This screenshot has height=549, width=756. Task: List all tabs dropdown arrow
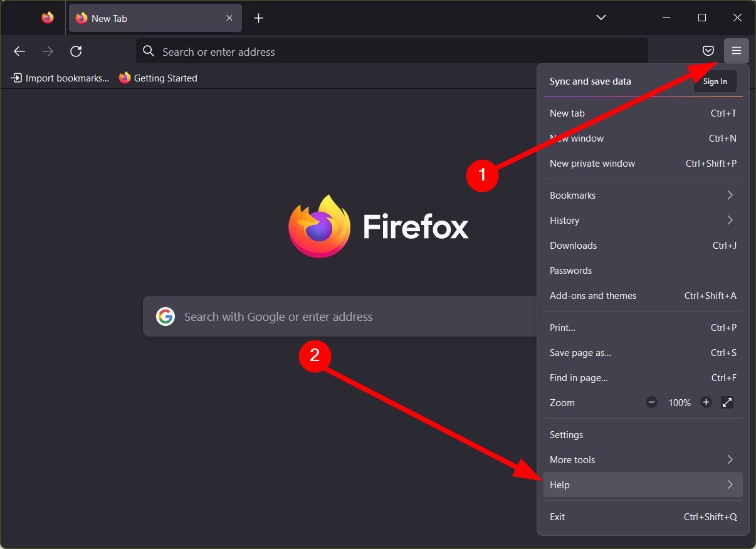click(601, 18)
